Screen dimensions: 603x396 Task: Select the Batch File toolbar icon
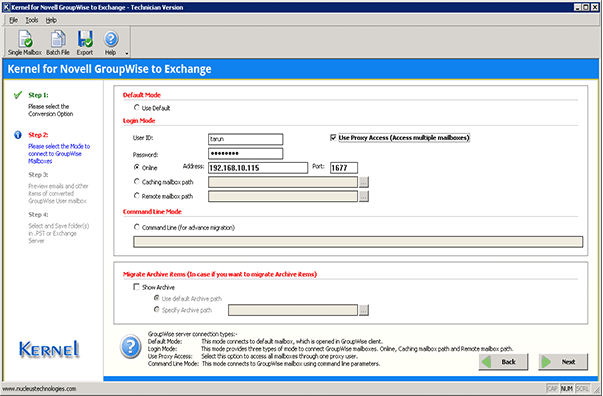pyautogui.click(x=58, y=43)
